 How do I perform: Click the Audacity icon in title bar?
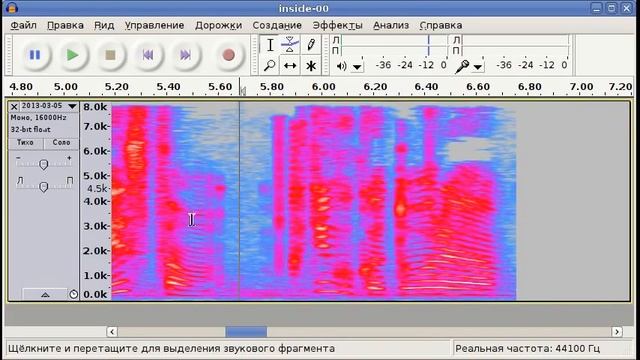(12, 8)
